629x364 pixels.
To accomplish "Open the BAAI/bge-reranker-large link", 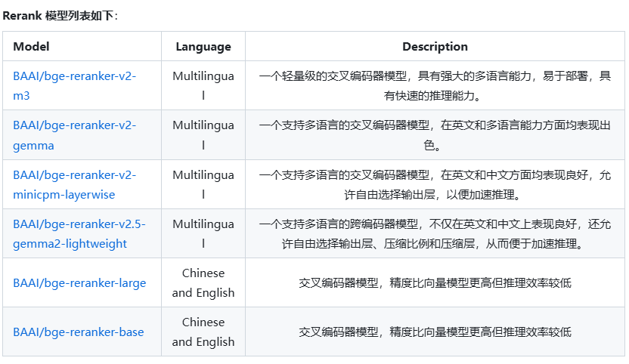I will [x=79, y=283].
